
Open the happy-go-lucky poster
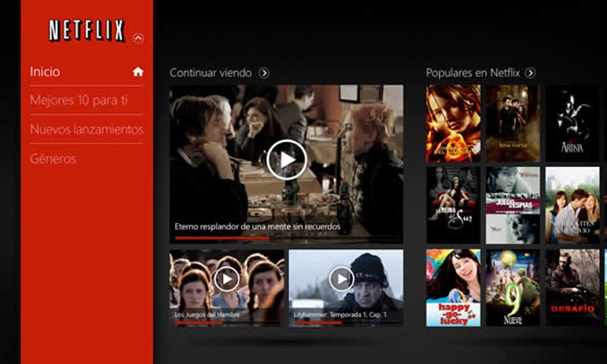tap(453, 288)
